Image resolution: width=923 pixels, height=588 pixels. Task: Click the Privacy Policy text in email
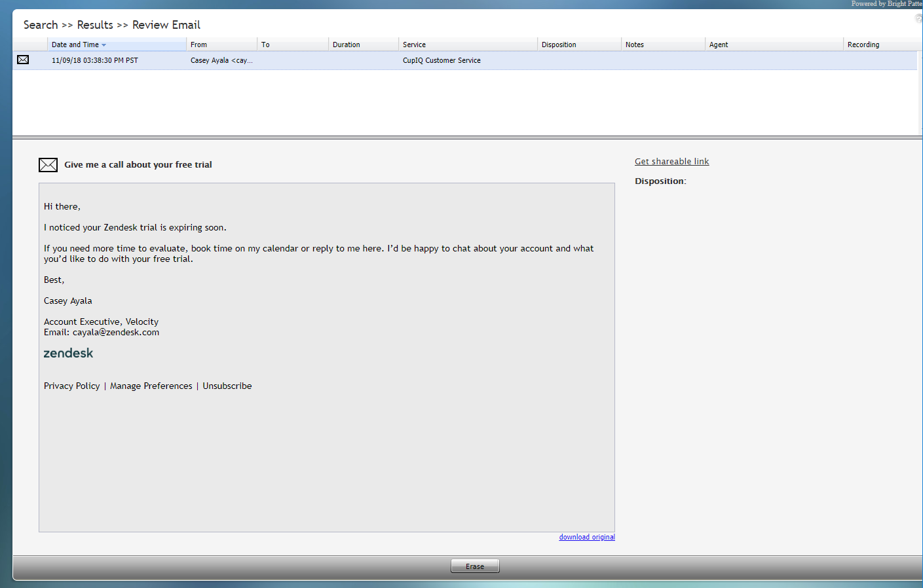72,386
